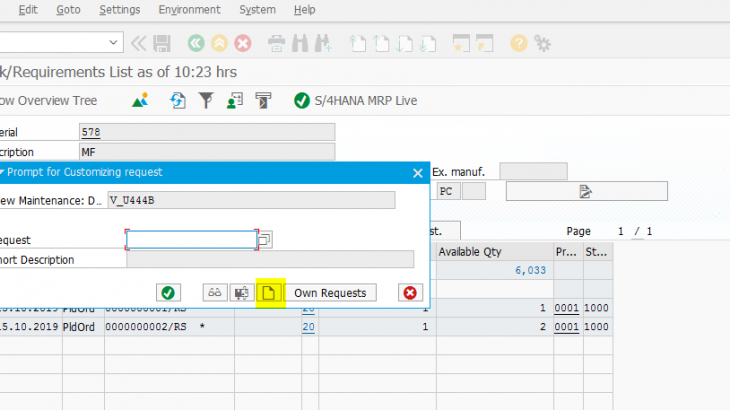Click the Save diskette icon

pyautogui.click(x=161, y=43)
